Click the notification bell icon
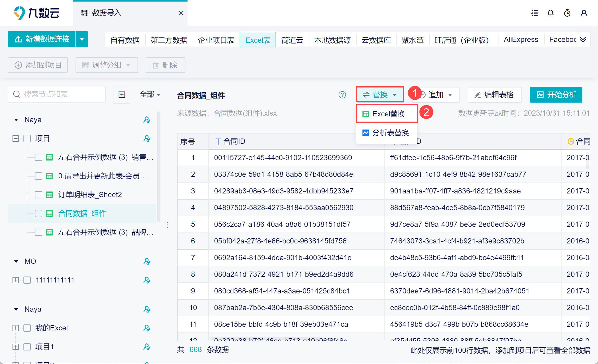The height and width of the screenshot is (364, 598). pos(550,13)
